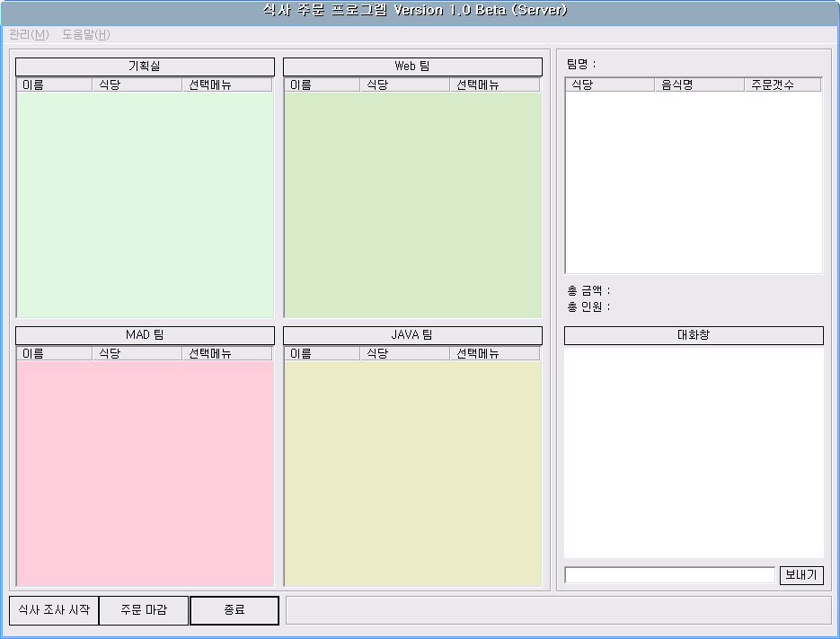Close orders with 주문 마감 button
Image resolution: width=840 pixels, height=639 pixels.
[144, 610]
